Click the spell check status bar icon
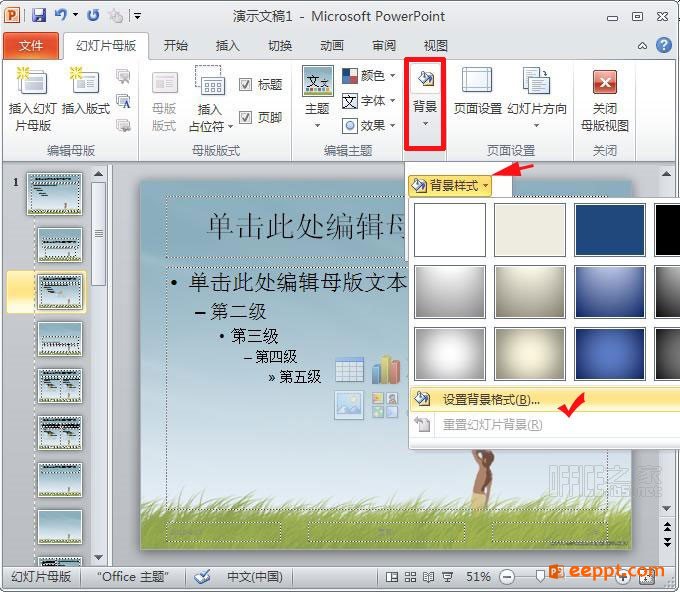680x592 pixels. tap(202, 577)
